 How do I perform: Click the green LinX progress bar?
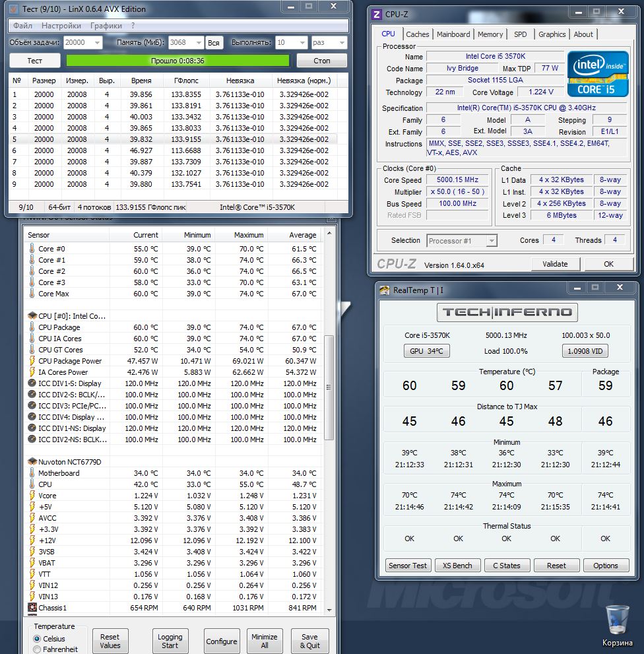point(177,61)
